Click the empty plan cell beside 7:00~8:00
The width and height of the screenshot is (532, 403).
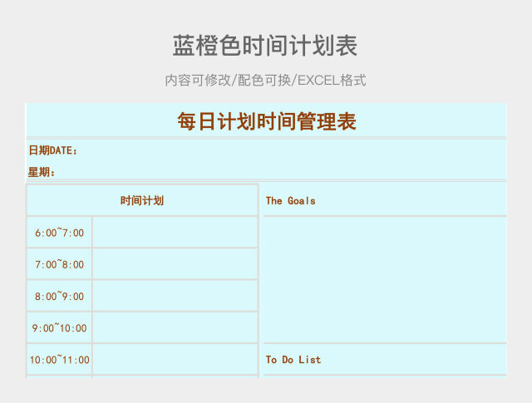[x=175, y=264]
